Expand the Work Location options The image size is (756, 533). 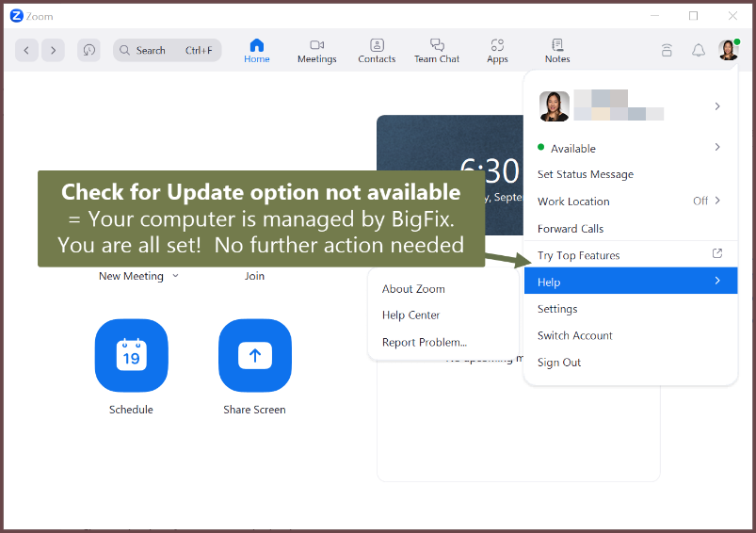[716, 201]
